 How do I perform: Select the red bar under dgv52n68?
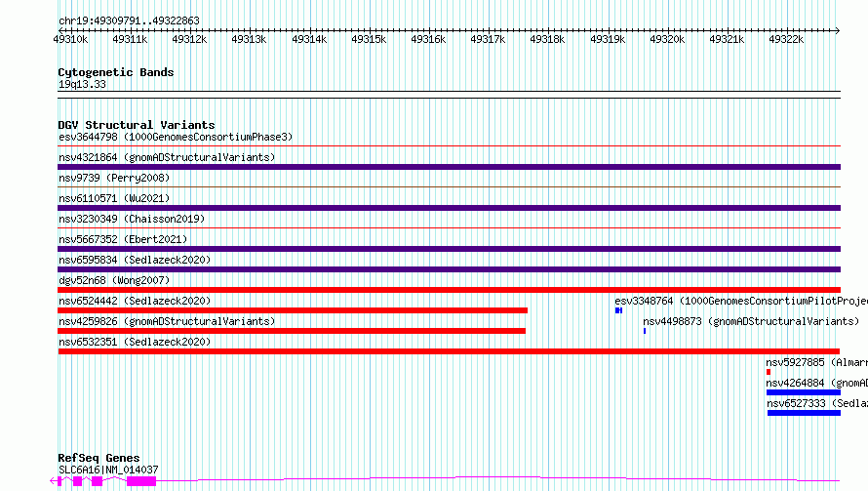point(449,290)
